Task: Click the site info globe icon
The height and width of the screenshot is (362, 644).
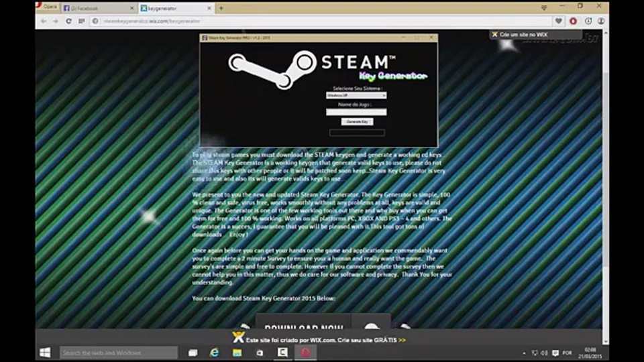Action: [x=95, y=21]
